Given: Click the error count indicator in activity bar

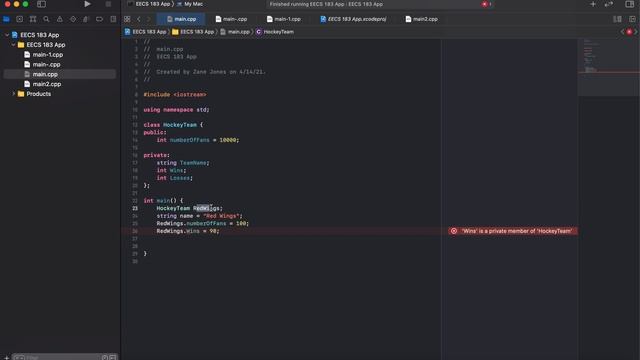Looking at the screenshot, I should pos(486,4).
